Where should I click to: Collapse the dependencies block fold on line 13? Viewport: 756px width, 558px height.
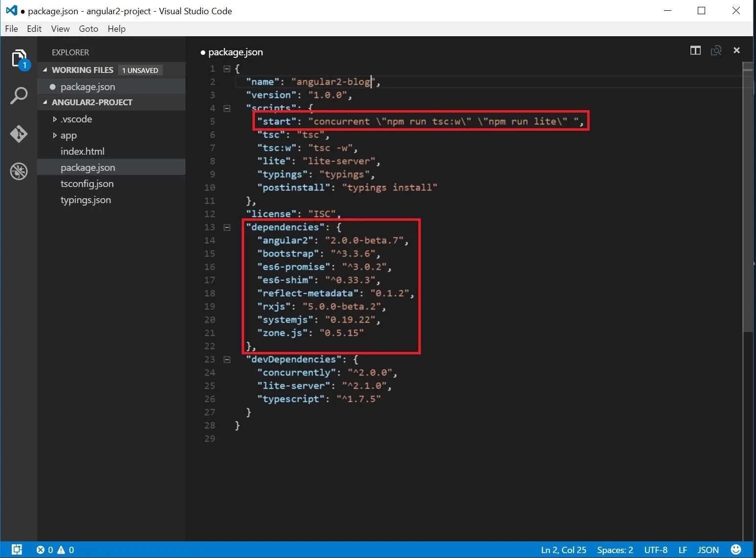click(227, 227)
